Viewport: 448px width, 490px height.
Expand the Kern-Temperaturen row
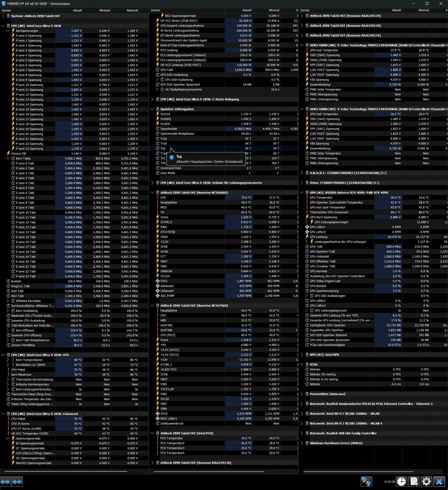(8, 360)
